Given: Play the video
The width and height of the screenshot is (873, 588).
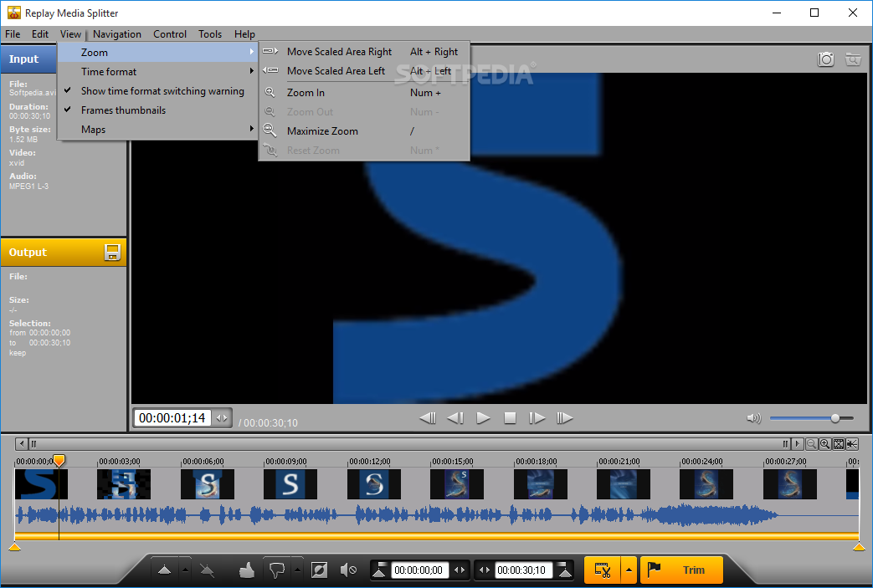Looking at the screenshot, I should click(x=483, y=417).
